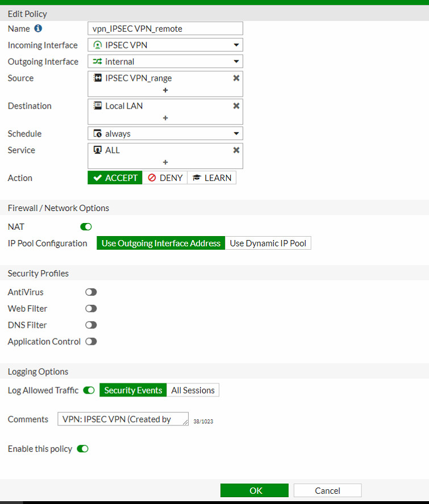Viewport: 429px width, 504px height.
Task: Expand the Outgoing Interface dropdown
Action: point(236,61)
